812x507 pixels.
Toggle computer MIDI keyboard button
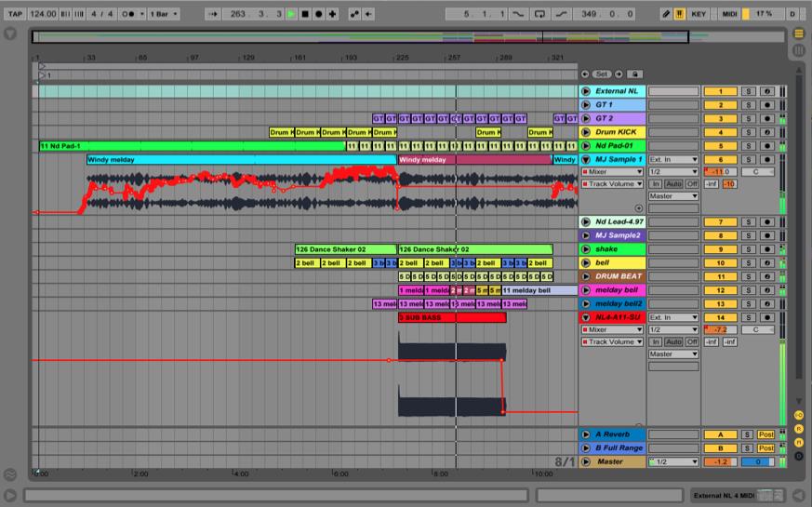coord(679,14)
